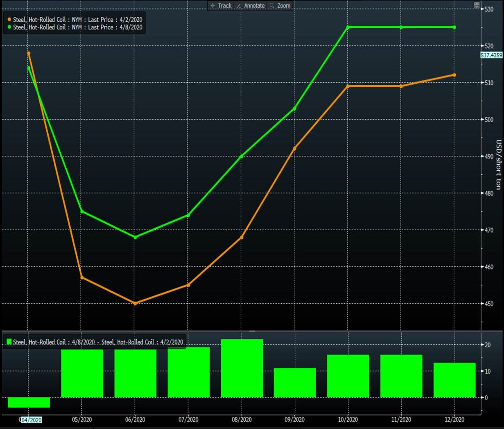The width and height of the screenshot is (504, 429).
Task: Pick the orange curve's lowest point at 06/2020
Action: [135, 303]
